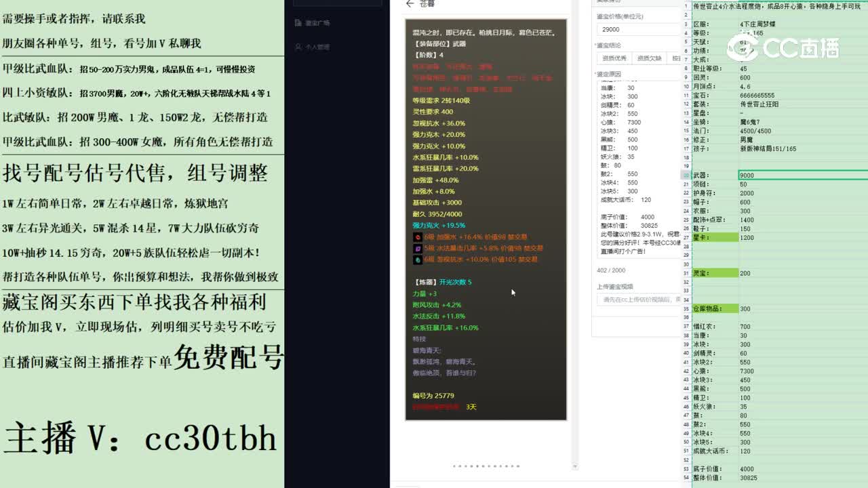
Task: Click the pagination dots below the item card
Action: coord(486,466)
